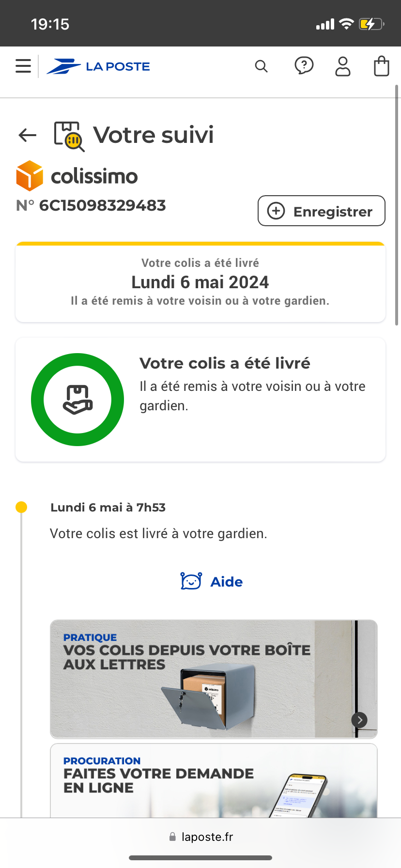This screenshot has height=868, width=401.
Task: Click the green delivered status circle
Action: (x=77, y=400)
